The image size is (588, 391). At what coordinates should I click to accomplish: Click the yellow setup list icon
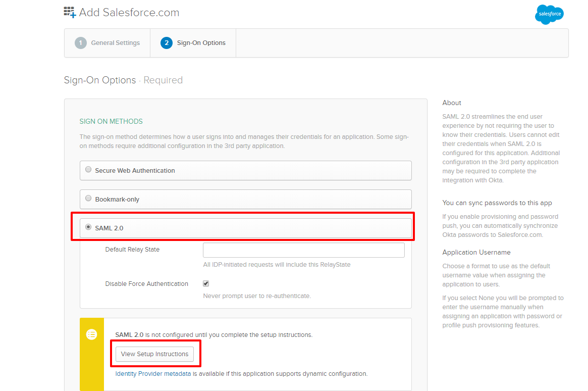(91, 334)
